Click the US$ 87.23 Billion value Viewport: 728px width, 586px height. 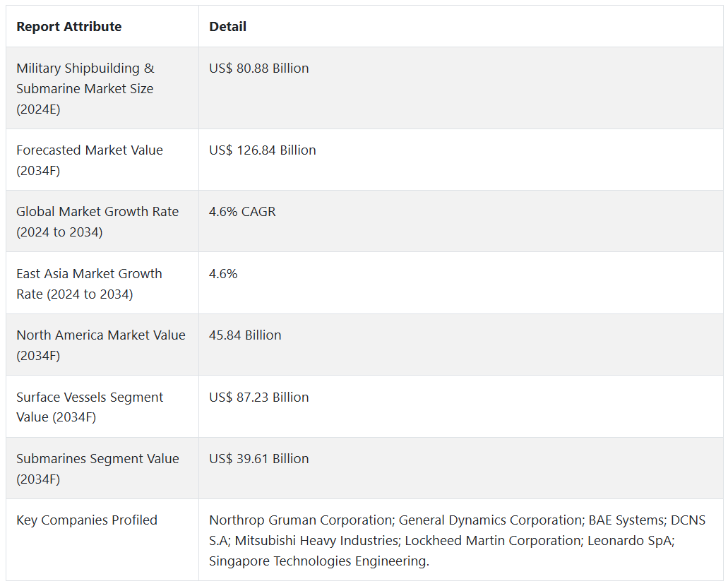click(258, 397)
